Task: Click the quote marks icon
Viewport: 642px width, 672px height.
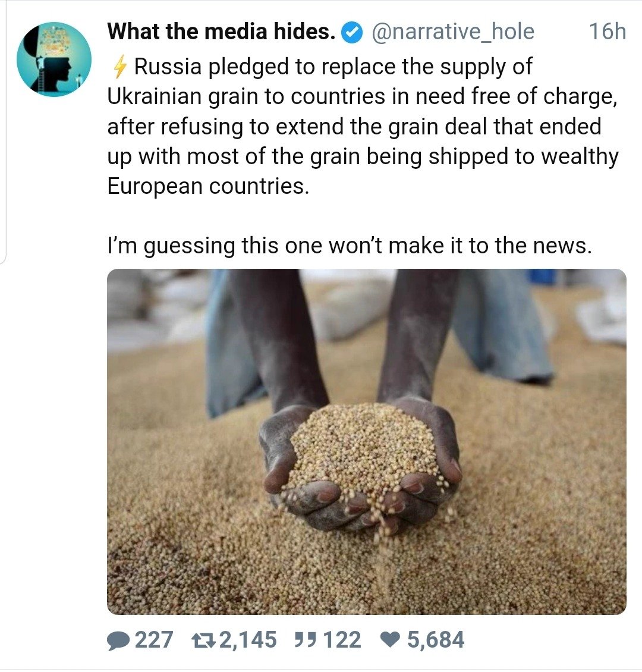Action: click(x=306, y=640)
